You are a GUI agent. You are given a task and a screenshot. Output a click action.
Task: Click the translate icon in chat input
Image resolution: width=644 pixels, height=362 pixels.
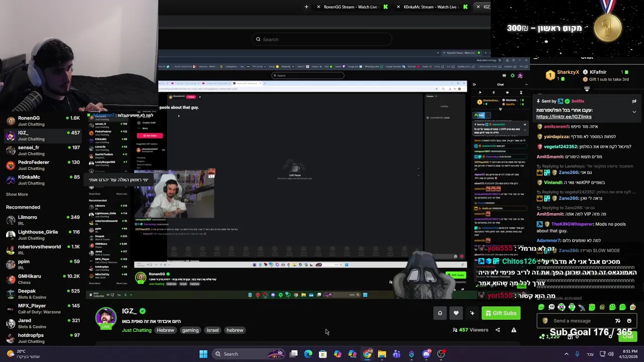point(618,321)
